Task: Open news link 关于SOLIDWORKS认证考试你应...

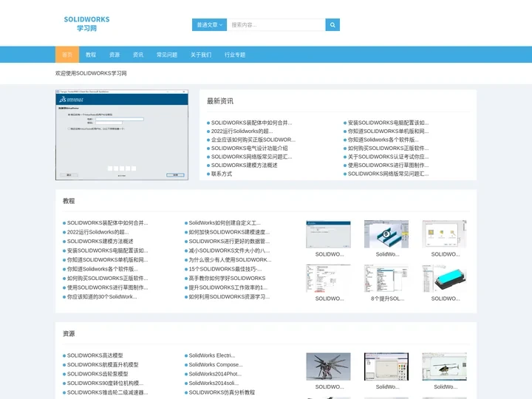Action: click(388, 157)
